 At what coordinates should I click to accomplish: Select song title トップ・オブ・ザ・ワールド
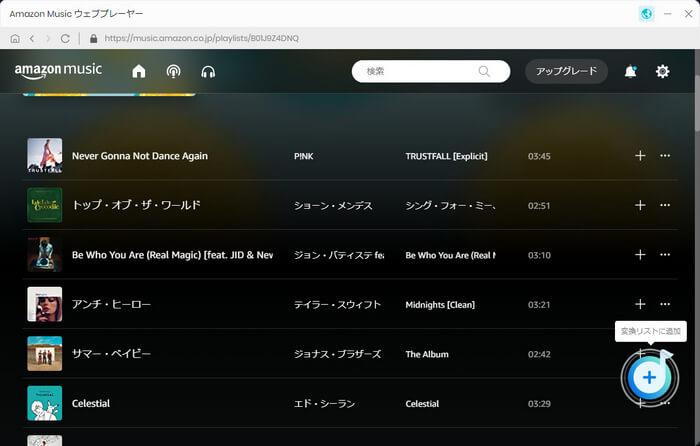136,205
